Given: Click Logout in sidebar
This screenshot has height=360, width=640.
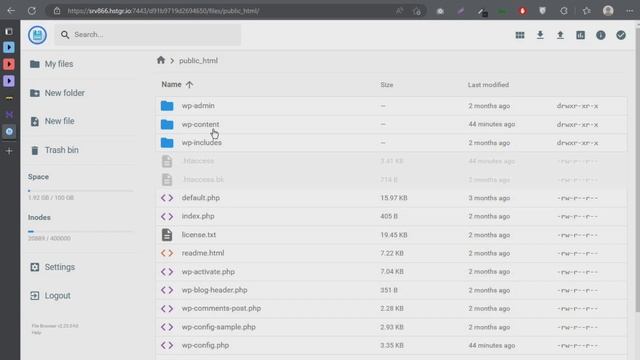Looking at the screenshot, I should (x=50, y=296).
